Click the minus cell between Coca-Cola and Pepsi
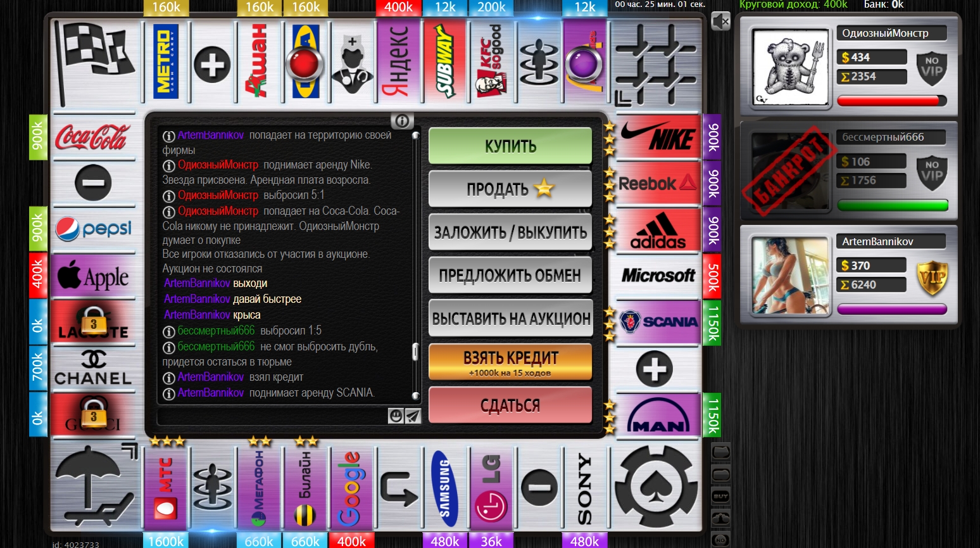 [x=93, y=183]
